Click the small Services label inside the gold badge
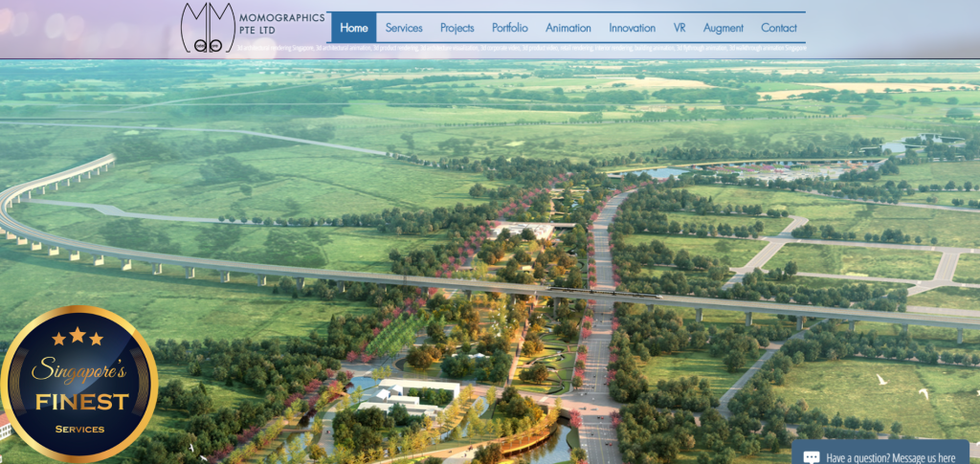 tap(79, 429)
